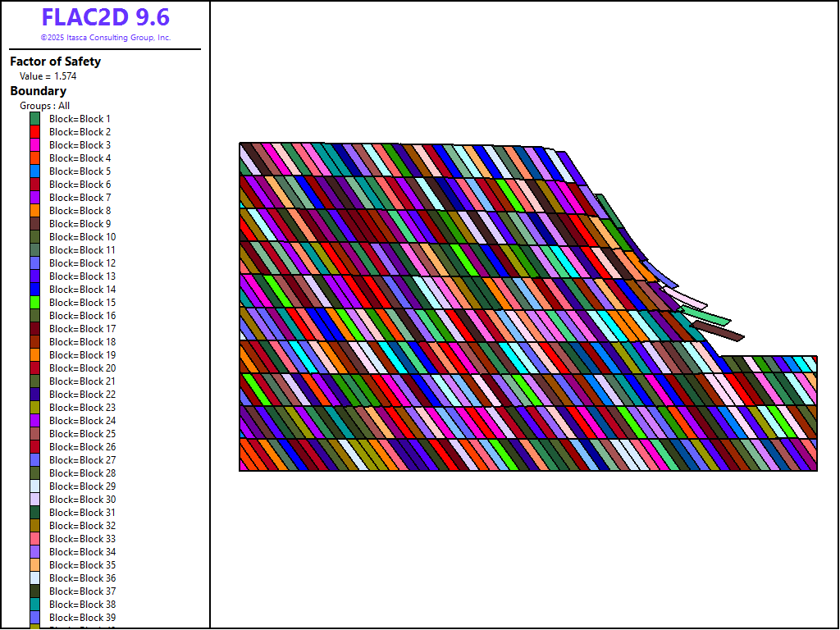Open the Itasca Consulting Group copyright text
The image size is (840, 630).
tap(105, 38)
